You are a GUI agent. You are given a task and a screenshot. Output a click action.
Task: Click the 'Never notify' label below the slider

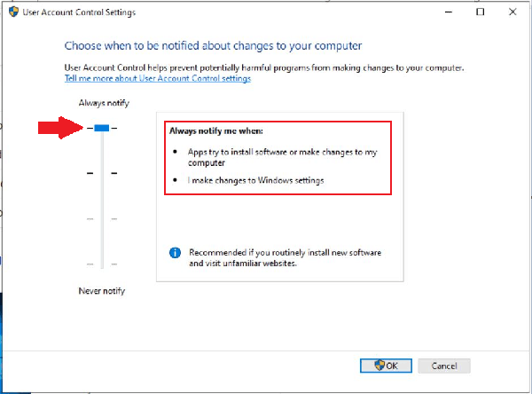point(102,291)
